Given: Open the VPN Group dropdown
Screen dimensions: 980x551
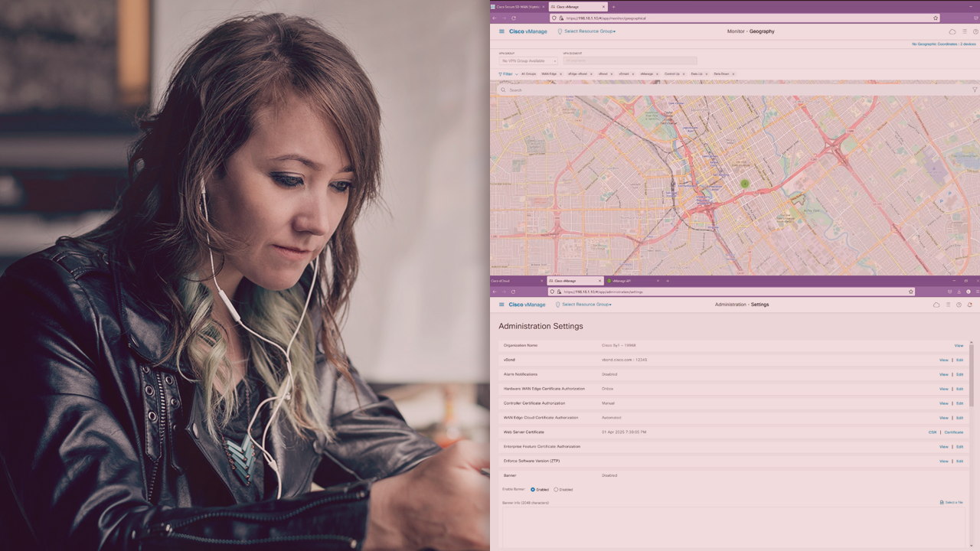Looking at the screenshot, I should [528, 60].
